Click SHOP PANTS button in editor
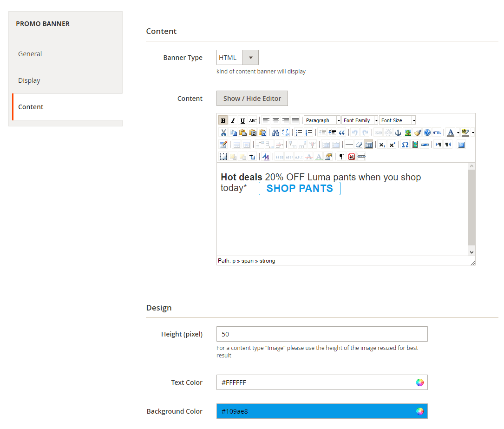 pos(300,188)
